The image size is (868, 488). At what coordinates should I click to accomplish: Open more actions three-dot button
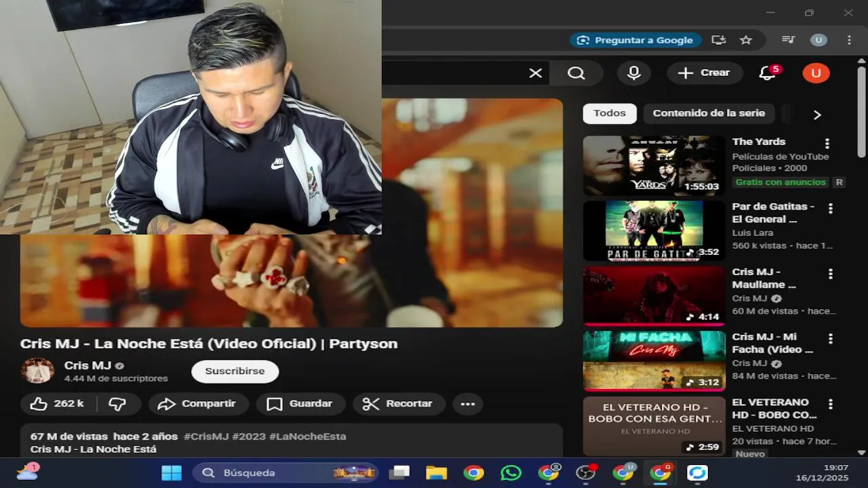pyautogui.click(x=468, y=404)
